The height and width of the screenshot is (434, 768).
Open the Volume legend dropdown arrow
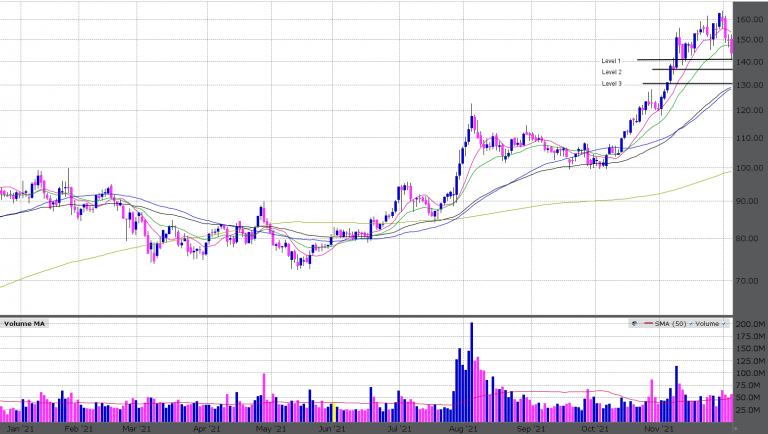[x=725, y=324]
